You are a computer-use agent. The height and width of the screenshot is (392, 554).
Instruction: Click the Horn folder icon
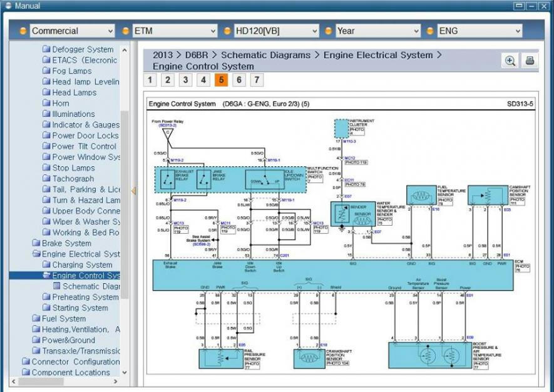[x=46, y=103]
